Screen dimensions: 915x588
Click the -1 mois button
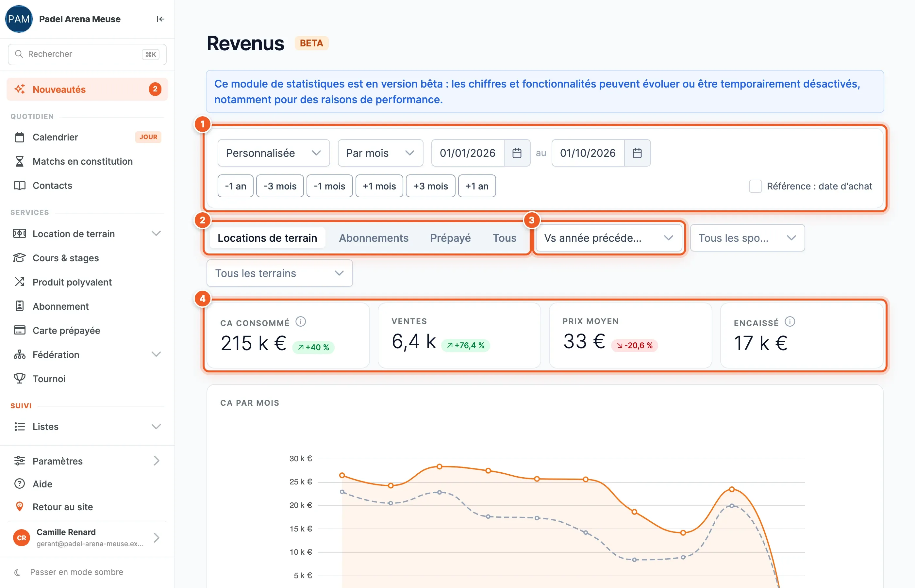(330, 186)
